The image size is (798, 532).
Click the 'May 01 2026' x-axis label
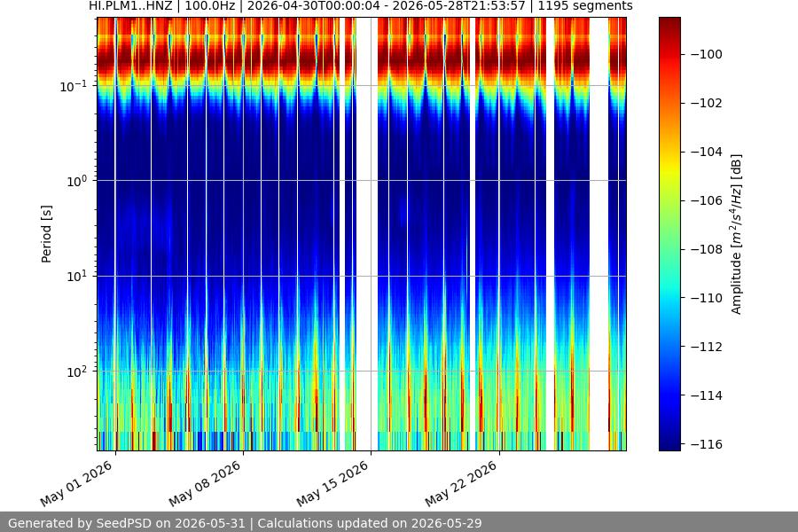(x=76, y=483)
